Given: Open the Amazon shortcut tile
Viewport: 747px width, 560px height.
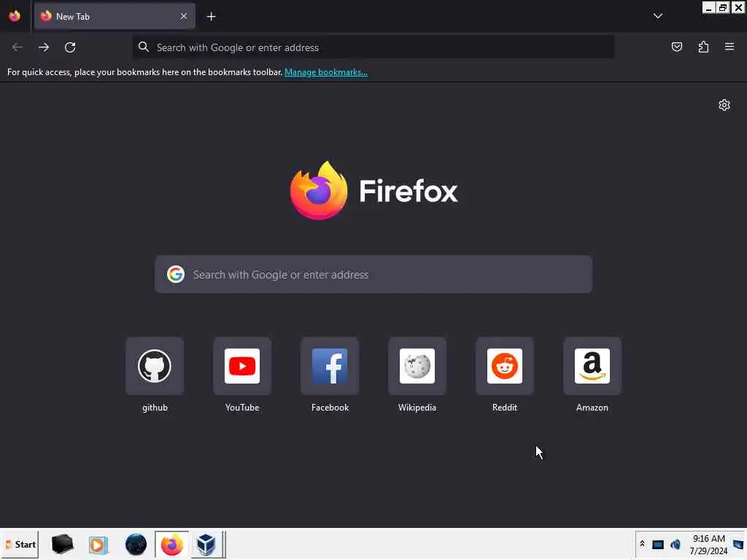Looking at the screenshot, I should click(x=592, y=366).
